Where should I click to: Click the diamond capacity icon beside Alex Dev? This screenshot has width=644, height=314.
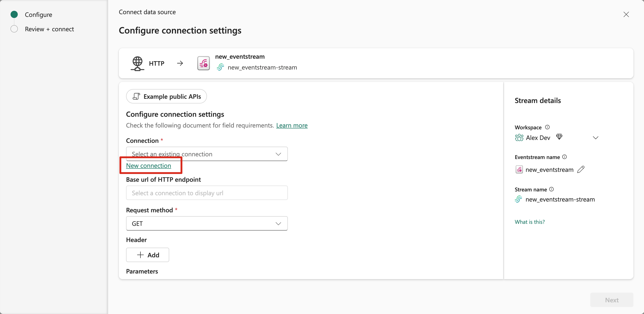[x=559, y=137]
